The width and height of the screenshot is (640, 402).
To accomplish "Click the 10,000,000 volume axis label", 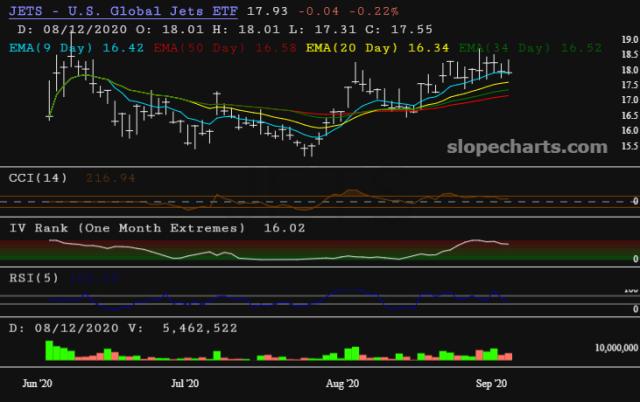I will click(x=608, y=347).
